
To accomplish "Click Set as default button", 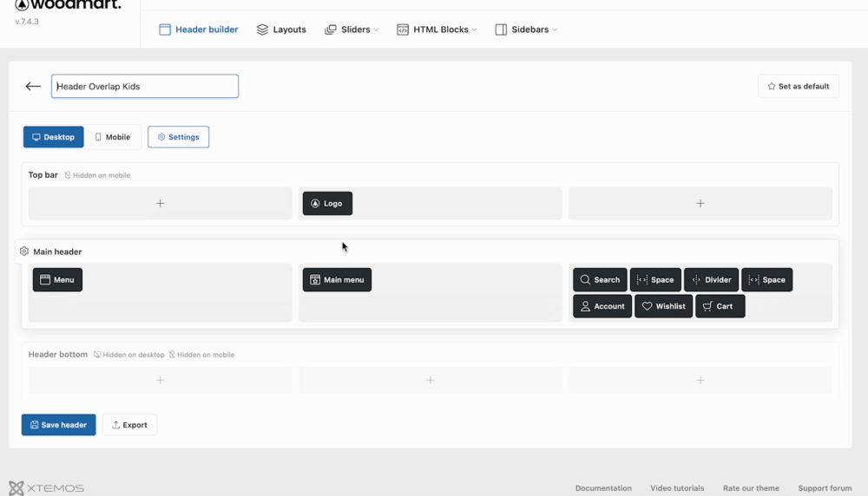I will click(799, 86).
